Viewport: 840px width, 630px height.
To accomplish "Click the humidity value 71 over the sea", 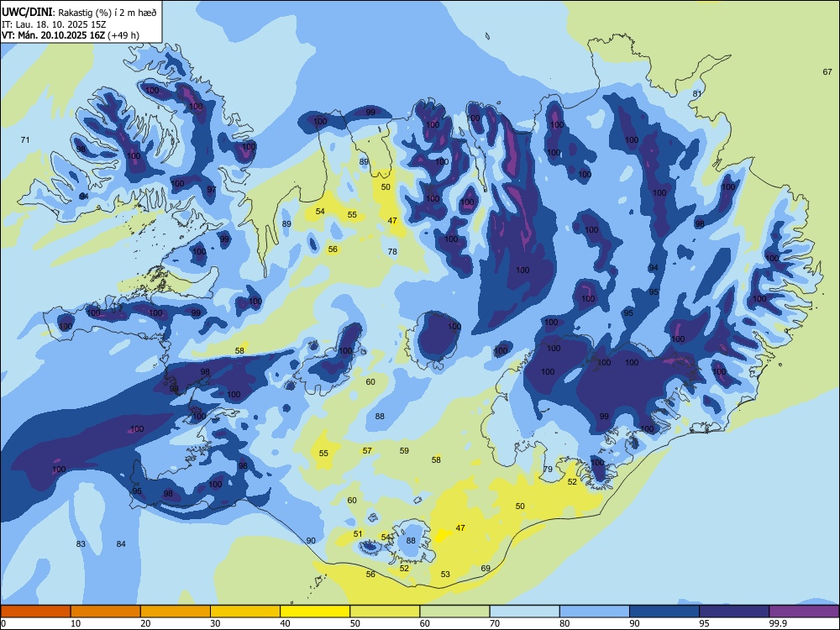I will point(25,139).
